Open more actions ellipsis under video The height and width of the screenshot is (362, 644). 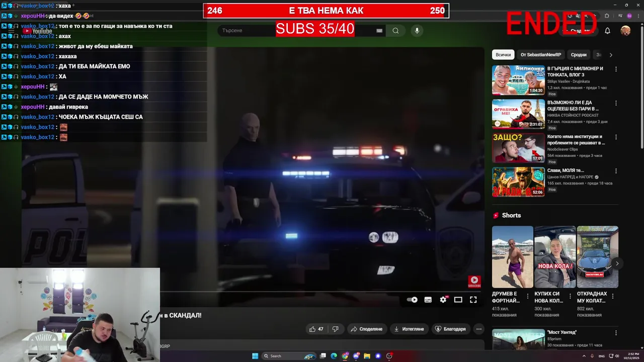click(479, 329)
